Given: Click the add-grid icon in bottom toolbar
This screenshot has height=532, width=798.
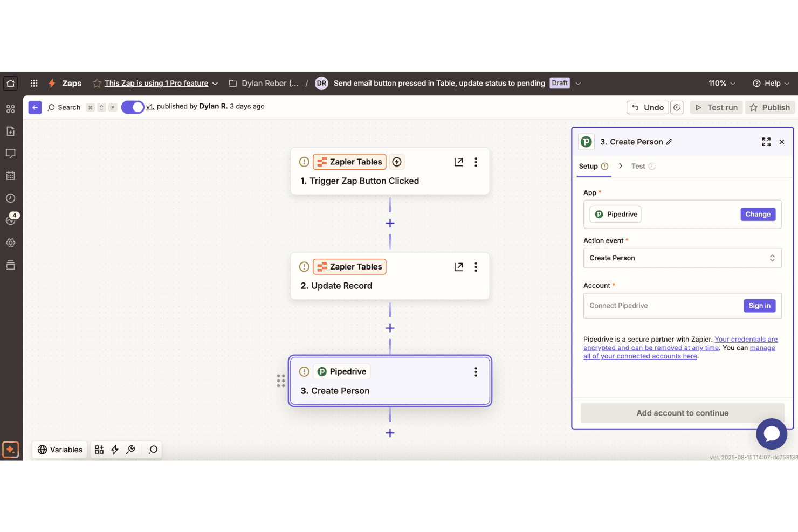Looking at the screenshot, I should (99, 450).
